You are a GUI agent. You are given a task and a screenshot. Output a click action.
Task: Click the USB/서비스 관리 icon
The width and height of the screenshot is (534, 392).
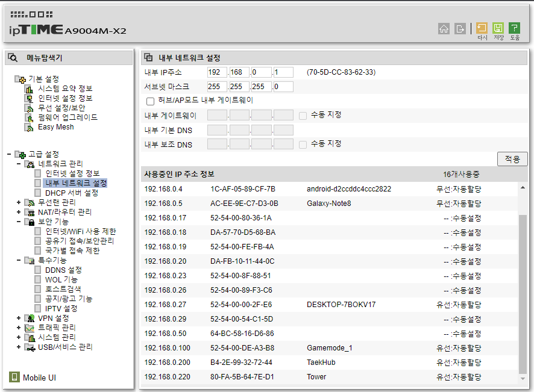pos(30,347)
